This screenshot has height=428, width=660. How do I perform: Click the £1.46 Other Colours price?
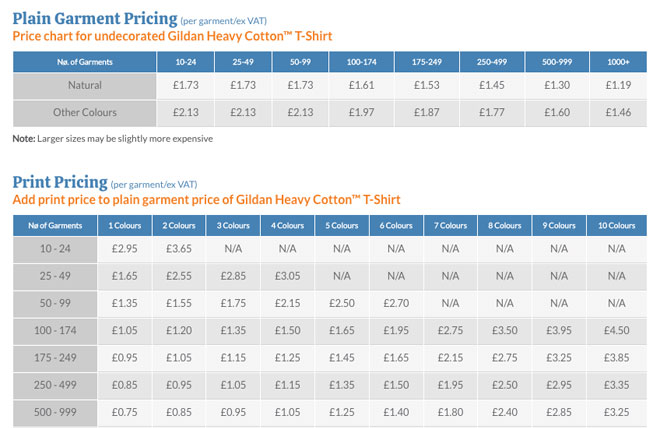[x=617, y=112]
